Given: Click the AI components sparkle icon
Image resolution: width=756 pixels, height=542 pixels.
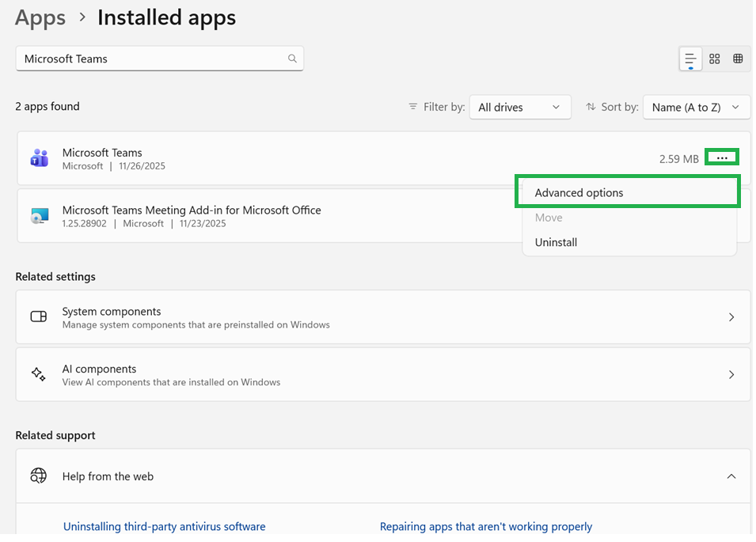Looking at the screenshot, I should (x=39, y=374).
